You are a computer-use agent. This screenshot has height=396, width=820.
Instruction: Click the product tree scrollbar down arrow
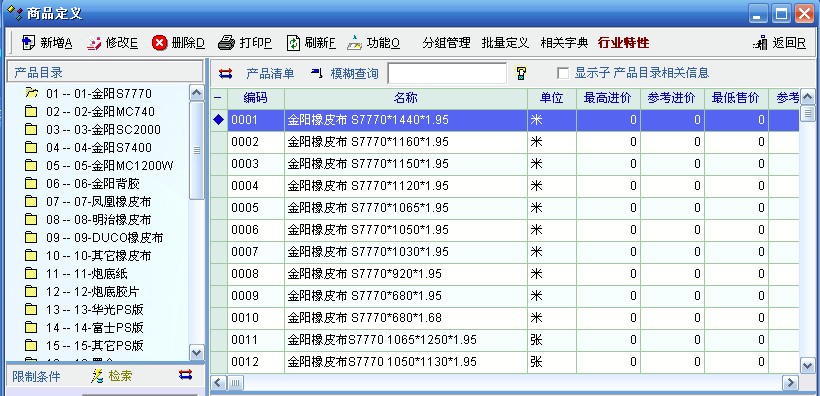(x=197, y=352)
